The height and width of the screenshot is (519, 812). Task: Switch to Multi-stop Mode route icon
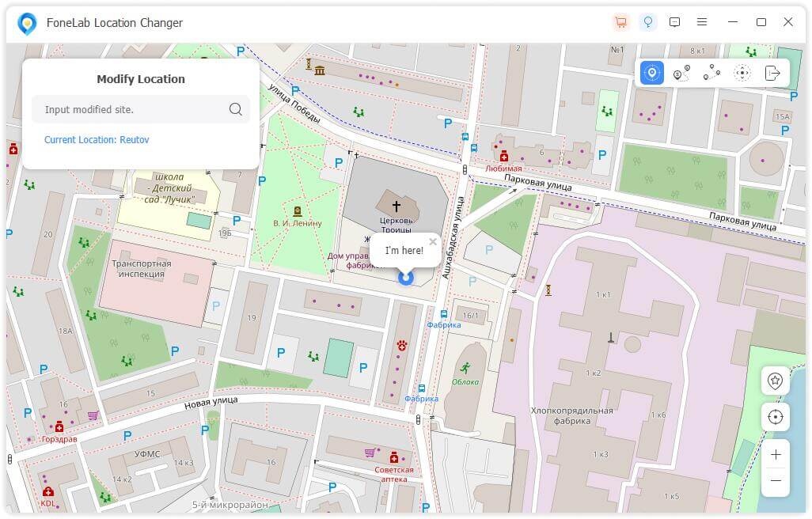click(x=711, y=73)
